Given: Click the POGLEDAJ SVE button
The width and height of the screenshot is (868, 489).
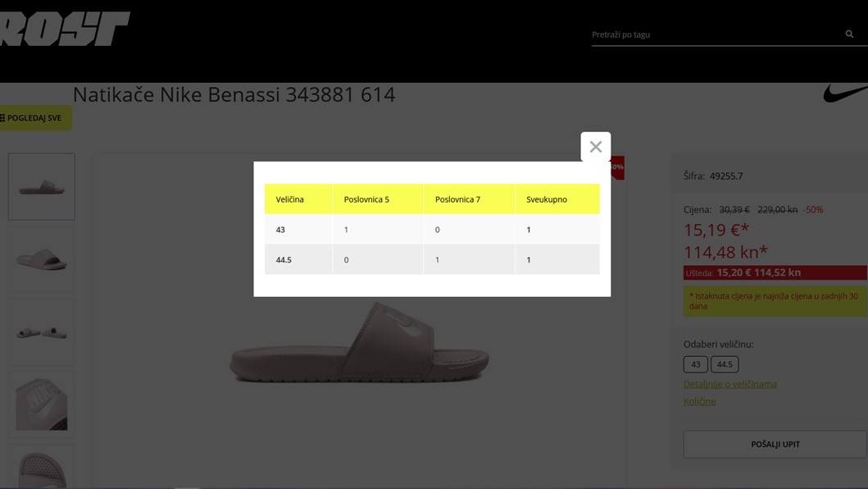Looking at the screenshot, I should point(35,118).
